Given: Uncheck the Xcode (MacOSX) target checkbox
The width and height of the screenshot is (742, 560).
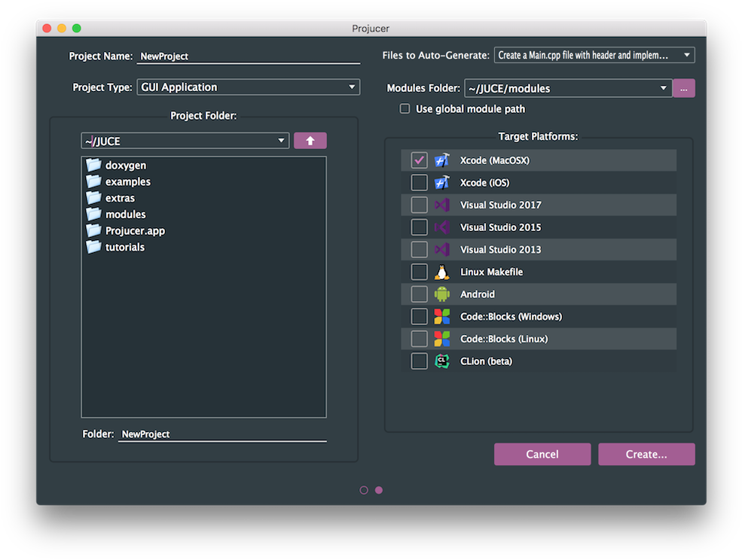Looking at the screenshot, I should point(419,160).
